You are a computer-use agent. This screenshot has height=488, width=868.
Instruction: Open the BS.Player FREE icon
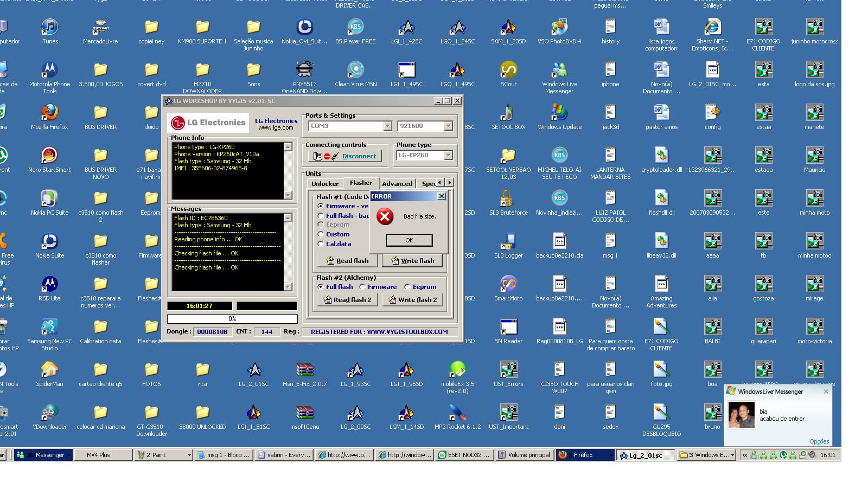click(355, 31)
